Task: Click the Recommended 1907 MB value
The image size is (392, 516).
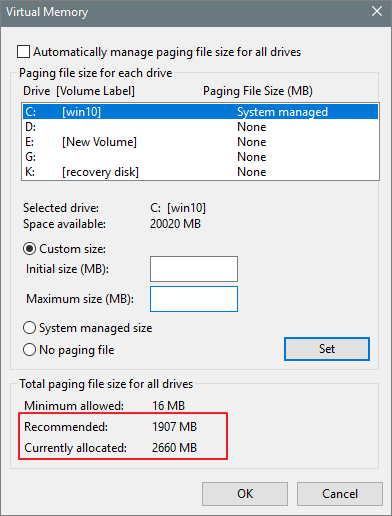Action: pyautogui.click(x=174, y=427)
